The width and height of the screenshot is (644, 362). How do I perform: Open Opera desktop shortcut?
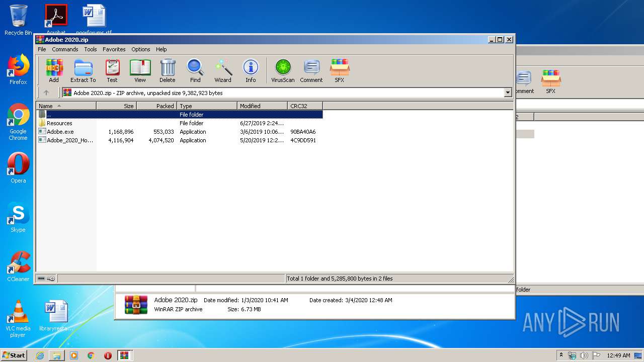pyautogui.click(x=18, y=168)
